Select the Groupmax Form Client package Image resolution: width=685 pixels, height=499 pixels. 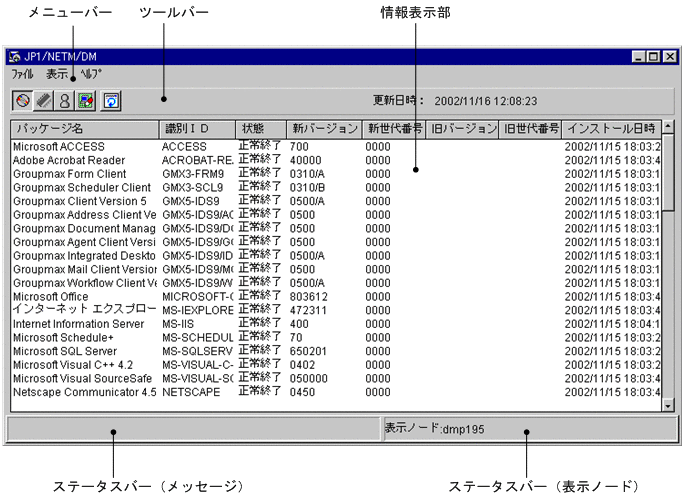(x=336, y=174)
